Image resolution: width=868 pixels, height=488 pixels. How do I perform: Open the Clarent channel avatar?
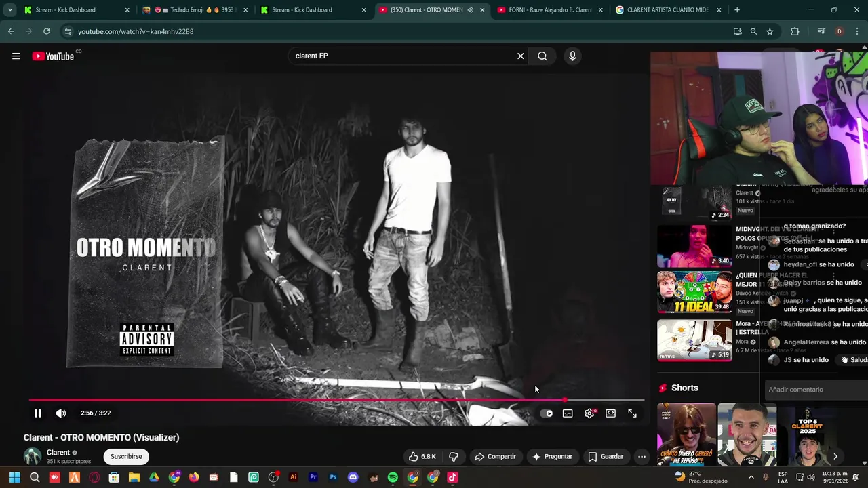point(33,456)
